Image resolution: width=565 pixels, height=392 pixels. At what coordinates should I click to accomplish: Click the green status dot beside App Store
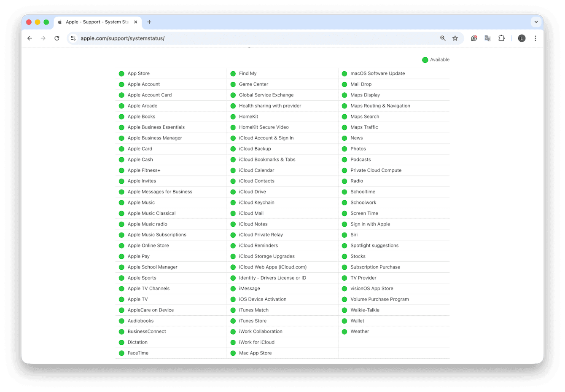coord(122,73)
